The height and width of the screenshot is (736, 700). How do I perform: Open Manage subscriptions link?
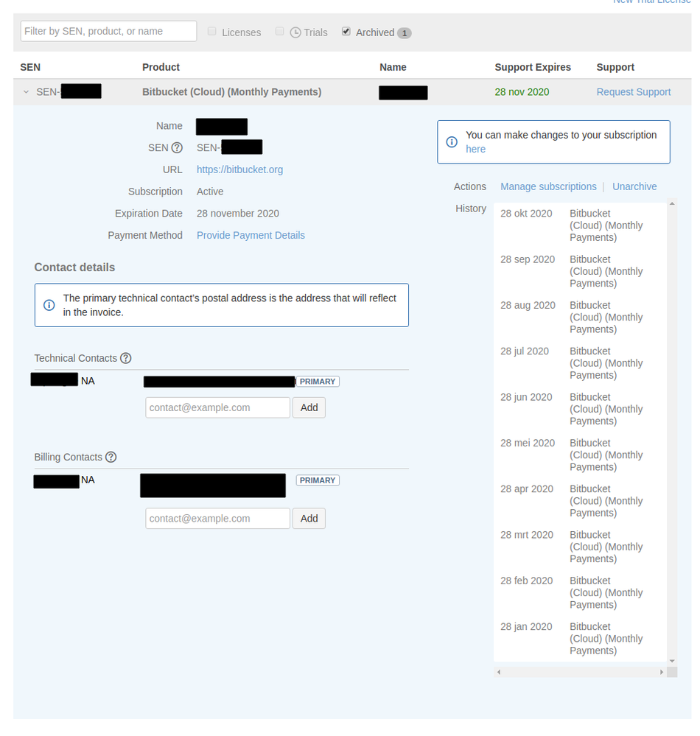tap(548, 186)
